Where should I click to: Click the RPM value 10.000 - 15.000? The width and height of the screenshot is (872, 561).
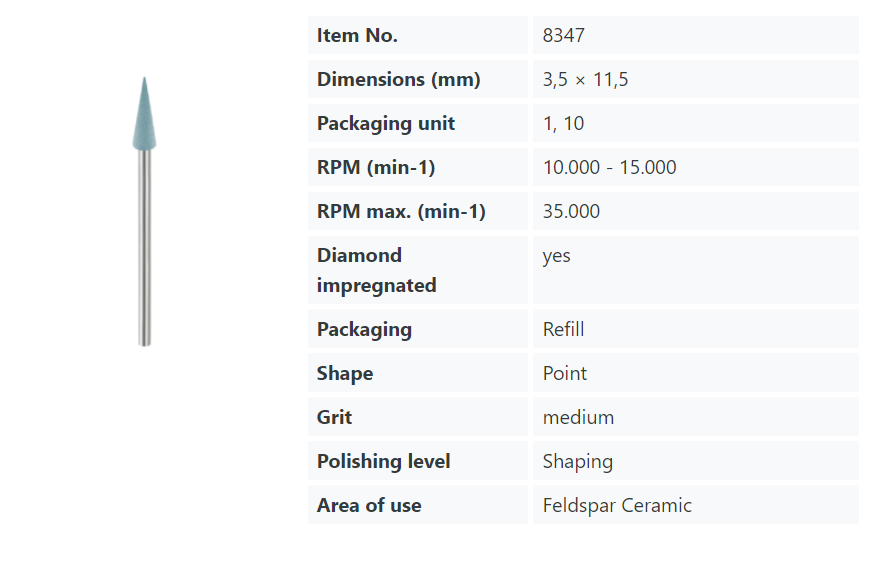click(x=609, y=168)
